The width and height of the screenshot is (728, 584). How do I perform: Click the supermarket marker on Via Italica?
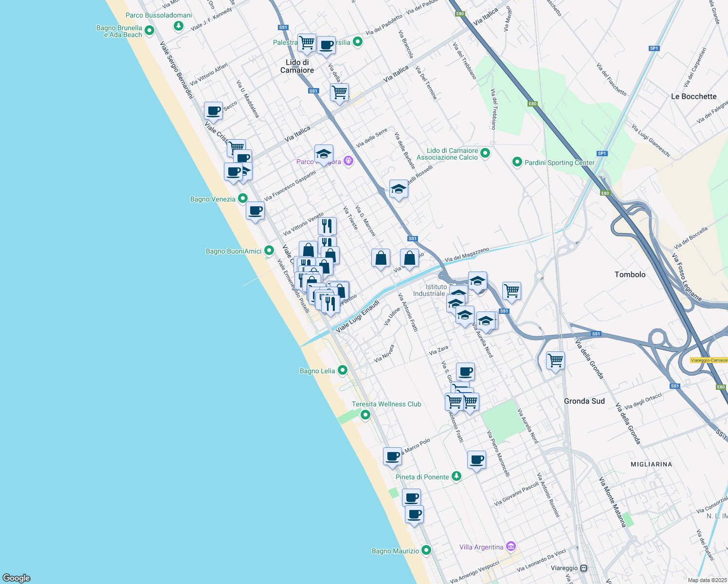(340, 92)
